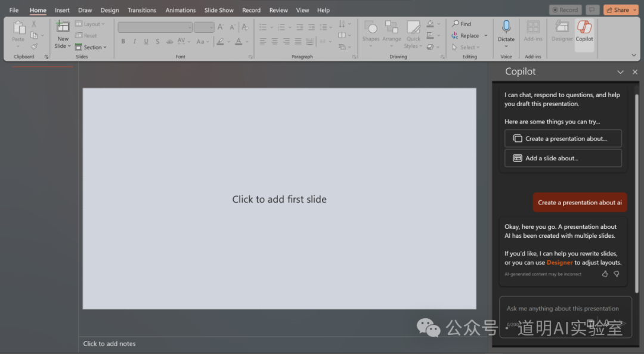The width and height of the screenshot is (644, 354).
Task: Toggle Italic formatting
Action: click(x=135, y=42)
